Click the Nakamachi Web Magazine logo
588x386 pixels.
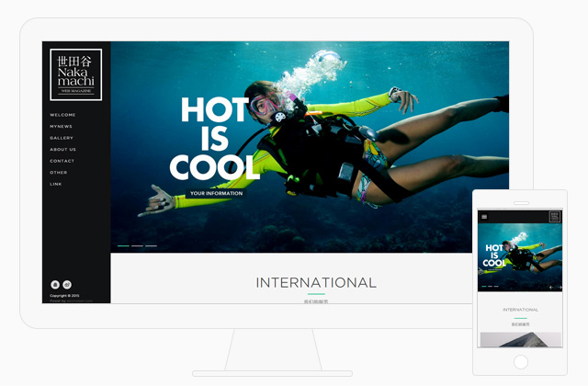coord(75,74)
